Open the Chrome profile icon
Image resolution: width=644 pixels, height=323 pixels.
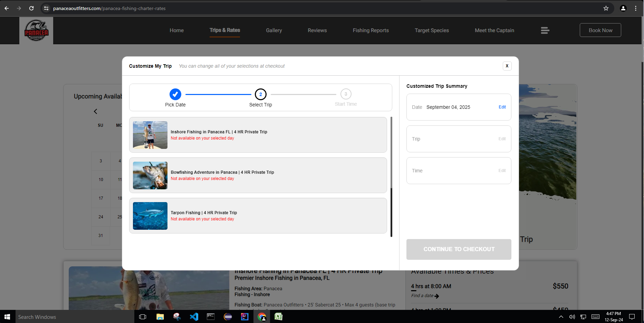pos(623,8)
